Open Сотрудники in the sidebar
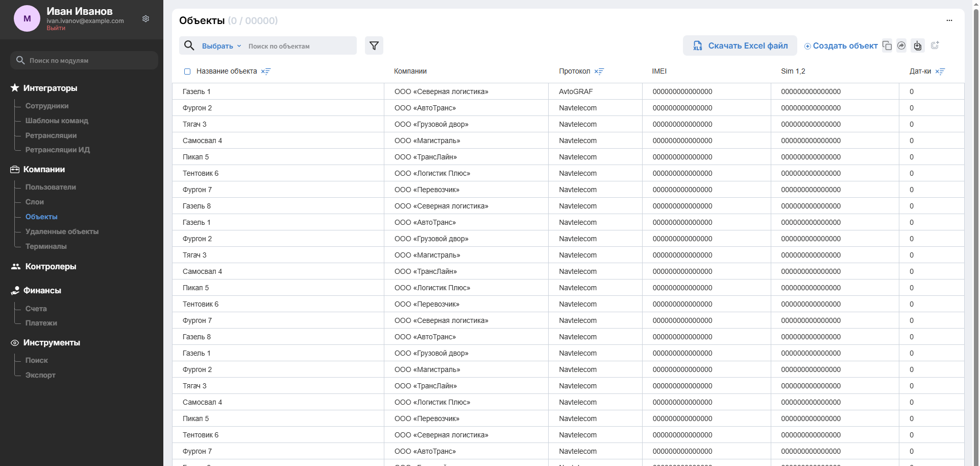Screen dimensions: 980x466 point(47,106)
